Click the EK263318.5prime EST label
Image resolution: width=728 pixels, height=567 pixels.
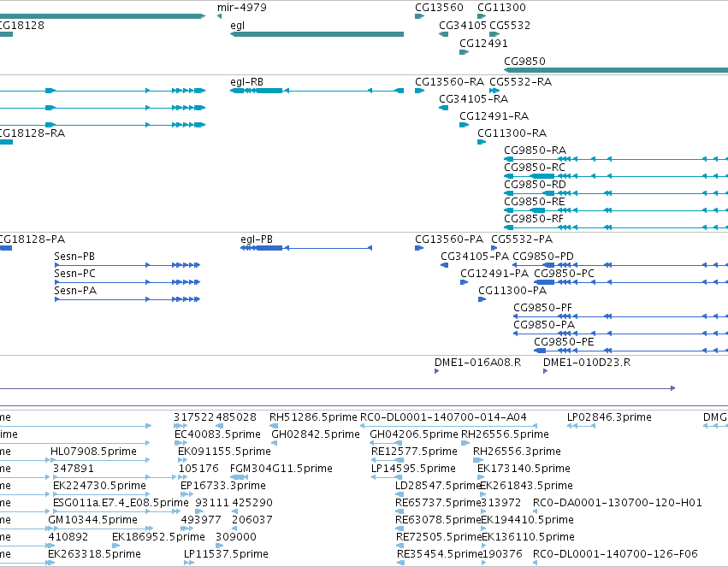click(94, 554)
